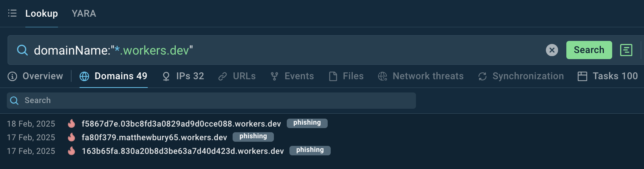This screenshot has width=644, height=169.
Task: Open fa80f379.matthewbury65.workers.dev domain entry
Action: click(154, 138)
